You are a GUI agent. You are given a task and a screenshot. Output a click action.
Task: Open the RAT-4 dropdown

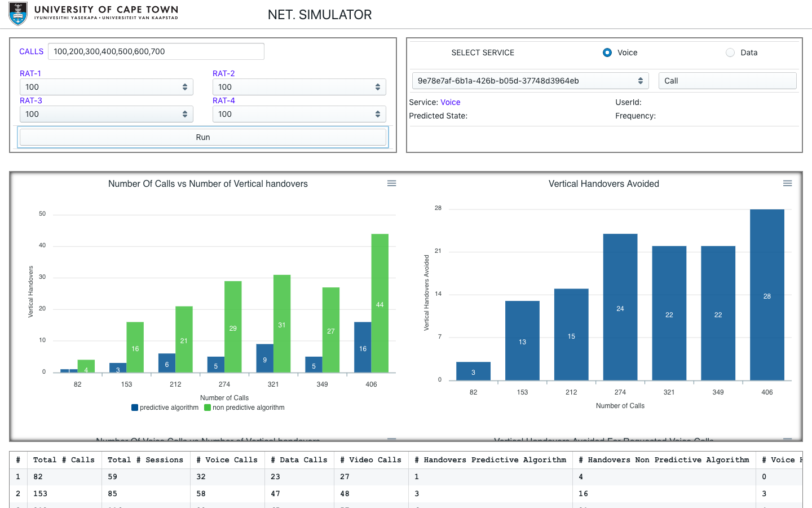pos(299,114)
